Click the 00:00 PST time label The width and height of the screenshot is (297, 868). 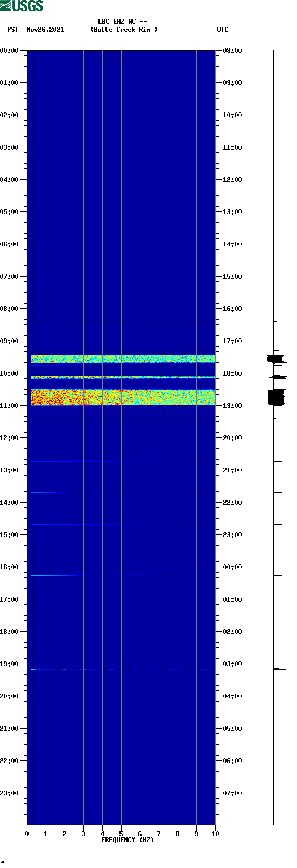tap(9, 51)
